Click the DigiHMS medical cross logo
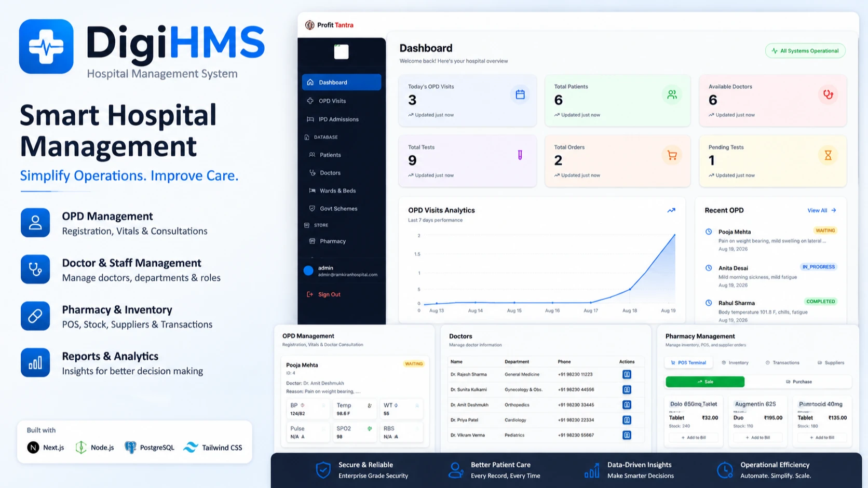This screenshot has width=868, height=488. click(x=46, y=47)
